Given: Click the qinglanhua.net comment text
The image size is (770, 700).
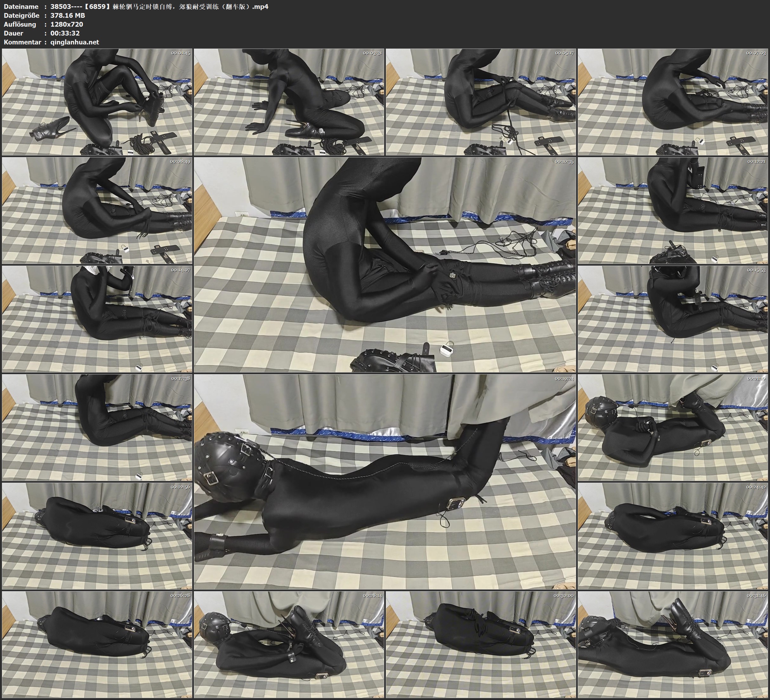Looking at the screenshot, I should (x=75, y=42).
